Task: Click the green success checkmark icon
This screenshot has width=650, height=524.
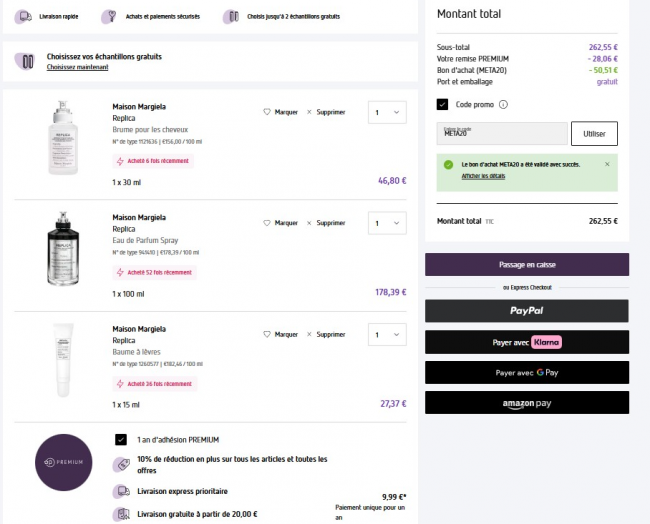Action: pos(448,164)
